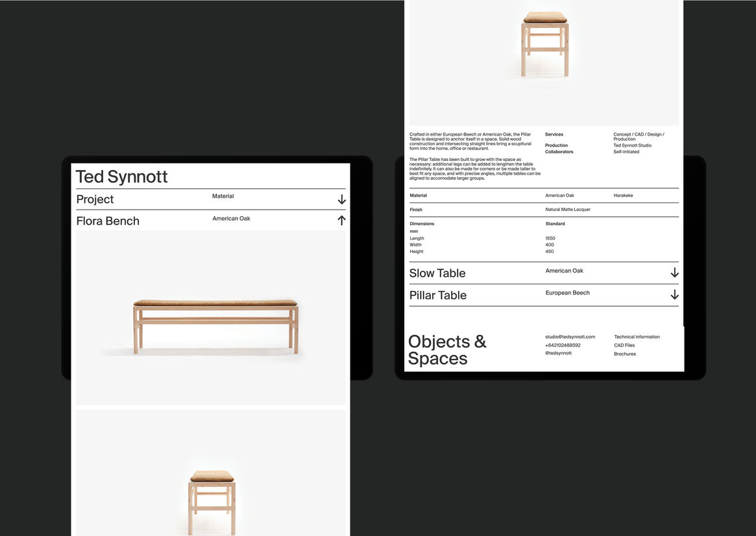
Task: Click the studio@tedsynnott.com email link
Action: [x=570, y=337]
